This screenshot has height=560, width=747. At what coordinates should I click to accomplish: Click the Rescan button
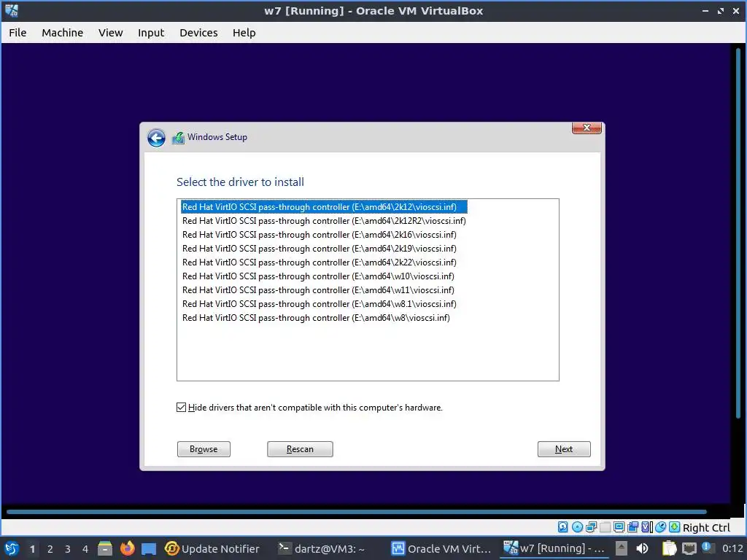(300, 449)
